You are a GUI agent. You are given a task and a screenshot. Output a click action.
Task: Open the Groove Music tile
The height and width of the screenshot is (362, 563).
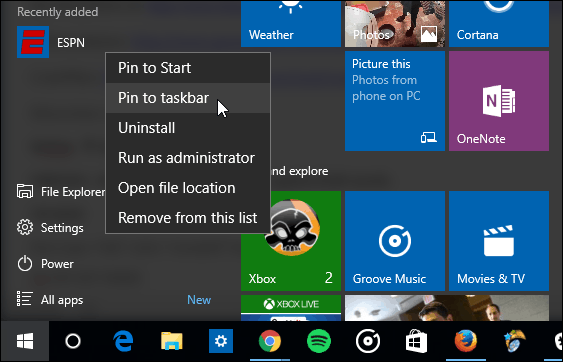395,241
